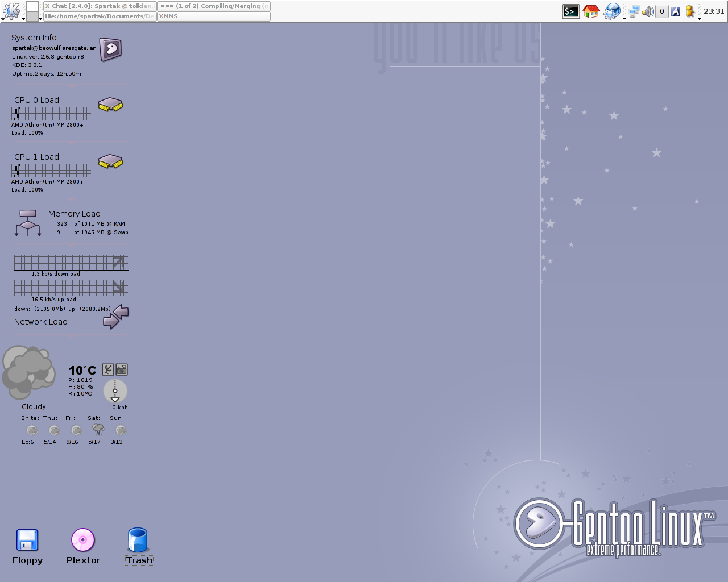Switch to the top virtual desktop in pager
728x582 pixels.
[x=32, y=6]
